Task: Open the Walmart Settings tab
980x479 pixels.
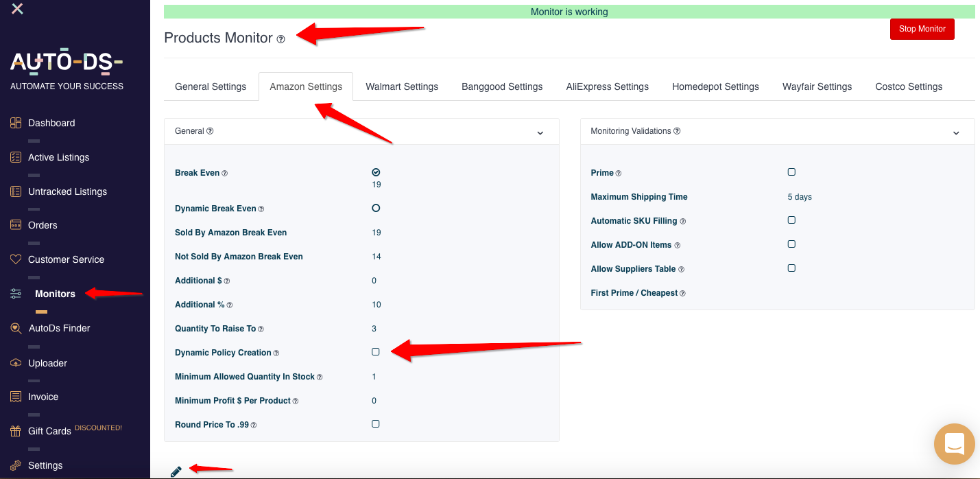Action: [x=402, y=86]
